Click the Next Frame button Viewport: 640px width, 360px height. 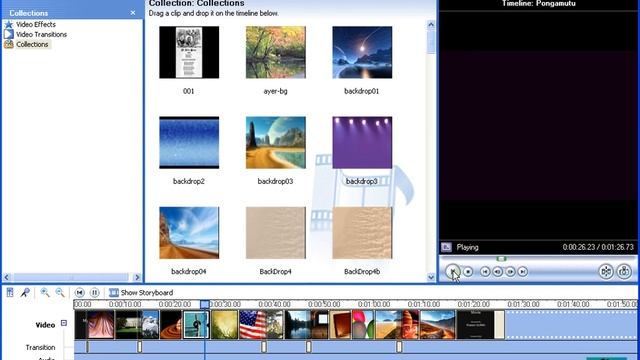510,271
